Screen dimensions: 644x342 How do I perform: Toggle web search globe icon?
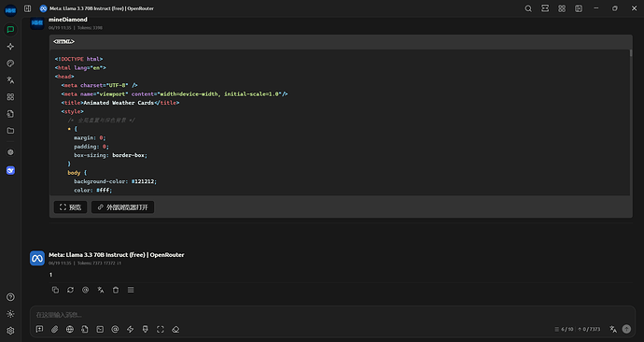[x=70, y=329]
